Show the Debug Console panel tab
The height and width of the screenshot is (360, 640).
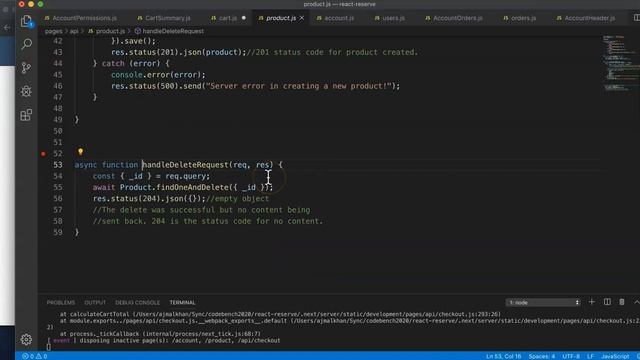pyautogui.click(x=138, y=302)
